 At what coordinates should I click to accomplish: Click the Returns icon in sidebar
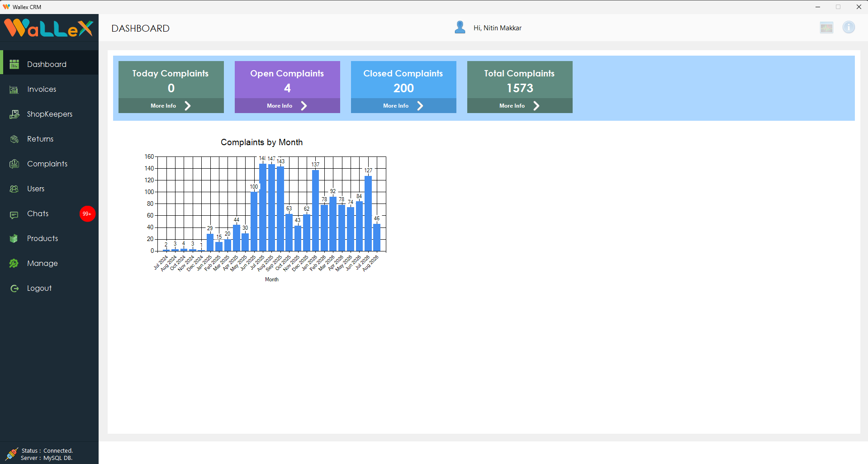pos(14,139)
